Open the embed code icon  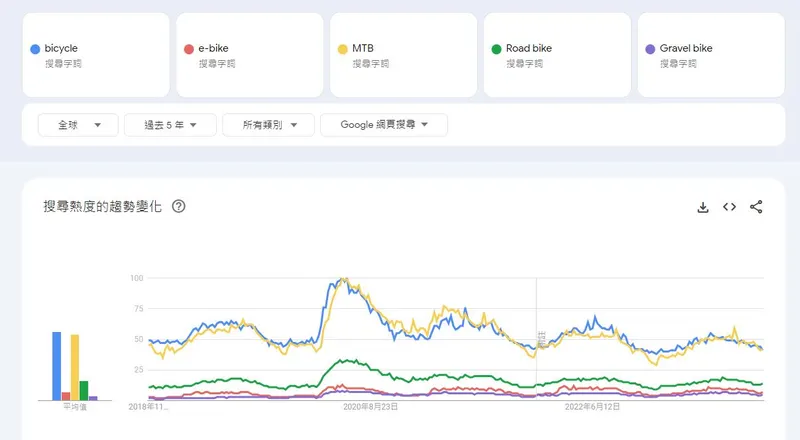[x=730, y=207]
